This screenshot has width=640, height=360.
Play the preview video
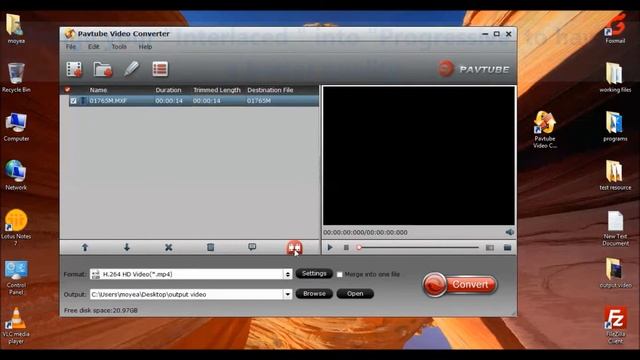coord(330,247)
